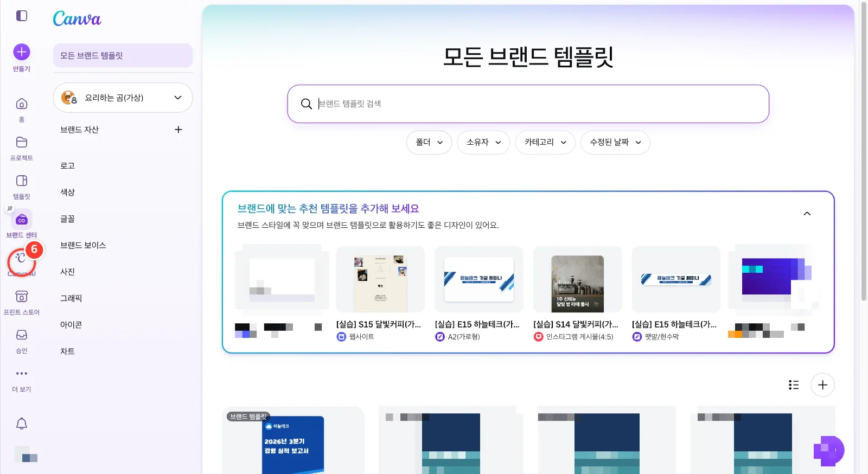Image resolution: width=868 pixels, height=474 pixels.
Task: Click the 브랜드 자산 heading
Action: [80, 130]
